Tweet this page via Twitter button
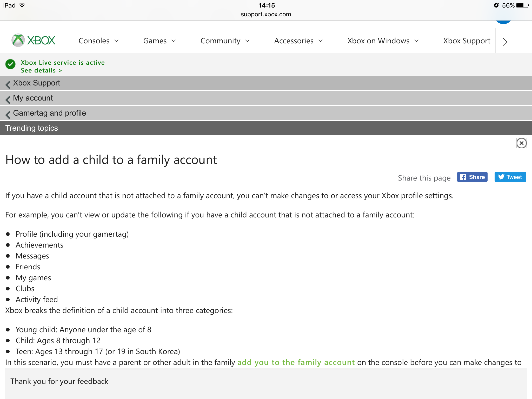The image size is (532, 399). click(510, 177)
